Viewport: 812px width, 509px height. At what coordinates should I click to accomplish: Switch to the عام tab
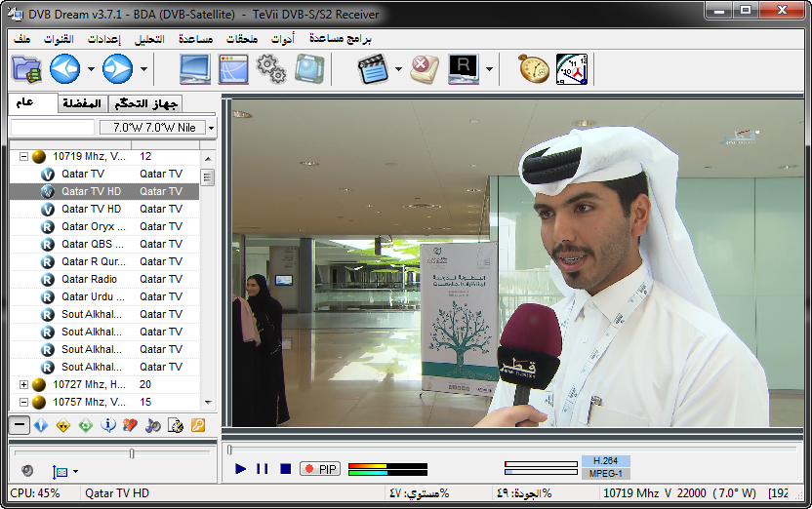[32, 103]
